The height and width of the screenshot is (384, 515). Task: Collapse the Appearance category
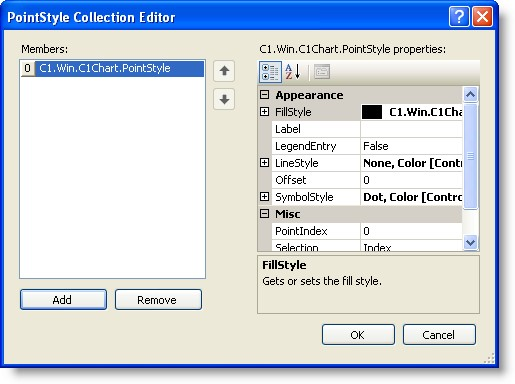tap(264, 95)
